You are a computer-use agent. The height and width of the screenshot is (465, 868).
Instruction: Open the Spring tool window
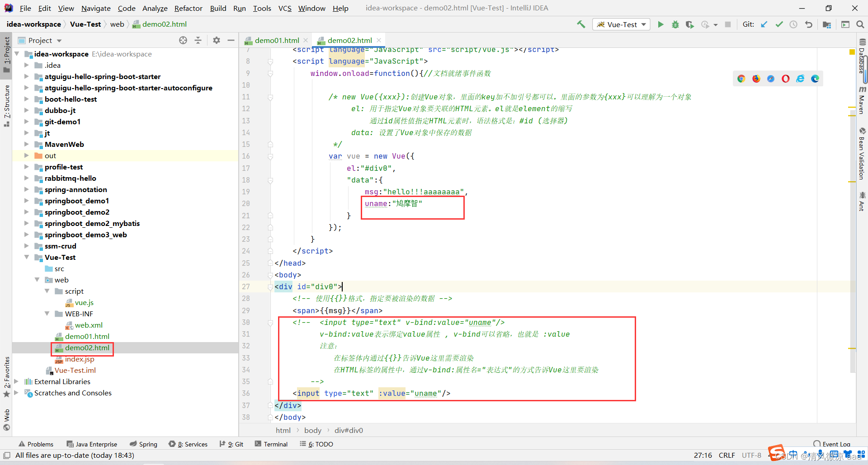[x=143, y=444]
